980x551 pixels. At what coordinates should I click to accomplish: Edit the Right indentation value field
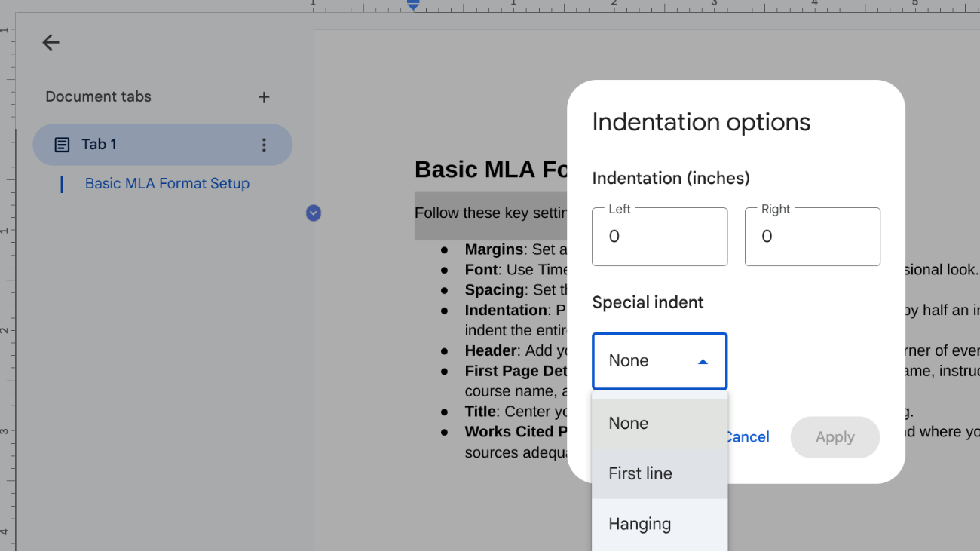click(x=813, y=236)
